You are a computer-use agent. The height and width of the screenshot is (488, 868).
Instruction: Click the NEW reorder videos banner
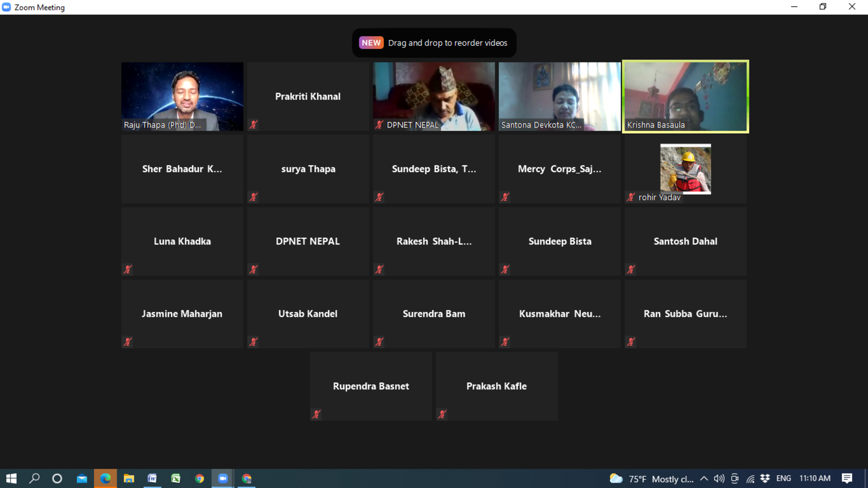[x=434, y=43]
